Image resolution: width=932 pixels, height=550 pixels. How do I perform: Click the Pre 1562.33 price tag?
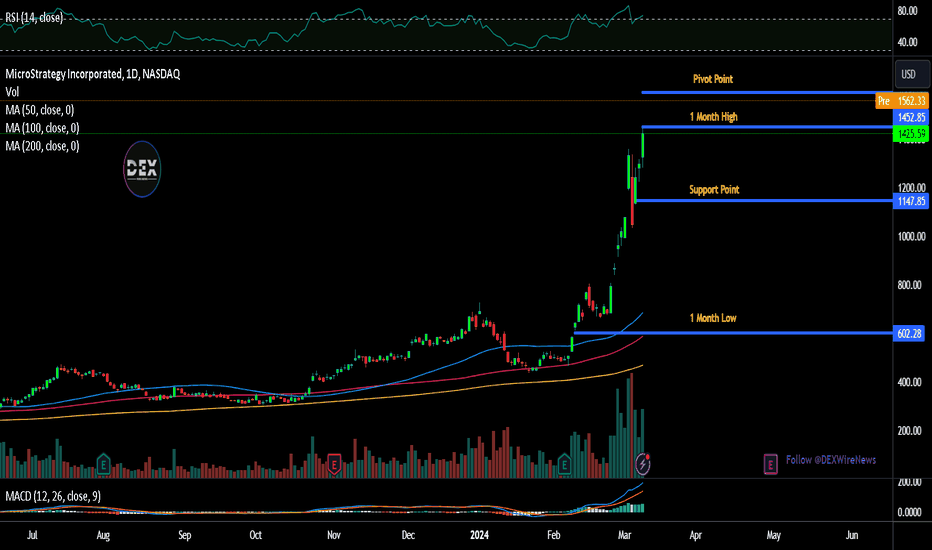(902, 100)
